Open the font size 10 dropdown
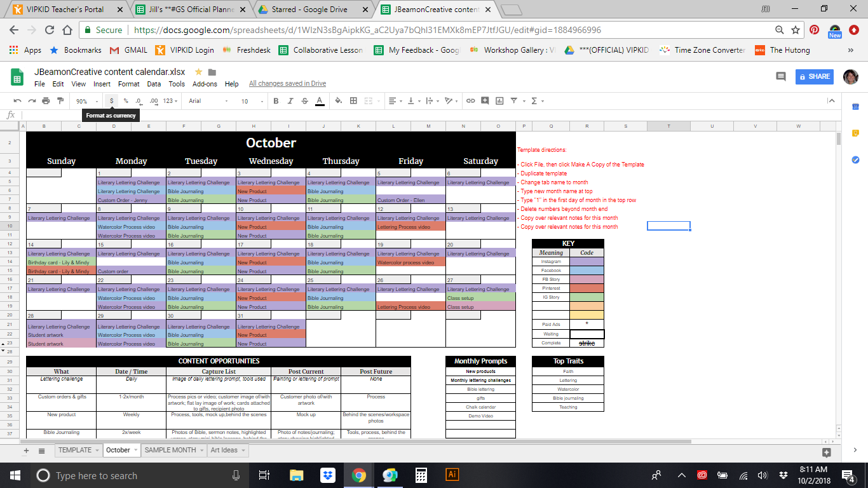The height and width of the screenshot is (488, 868). coord(252,101)
